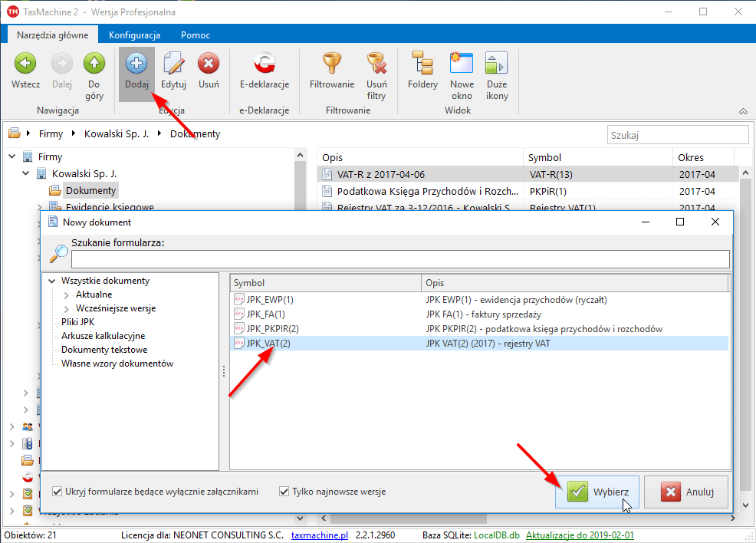Click Usuń filtry icon

(376, 64)
